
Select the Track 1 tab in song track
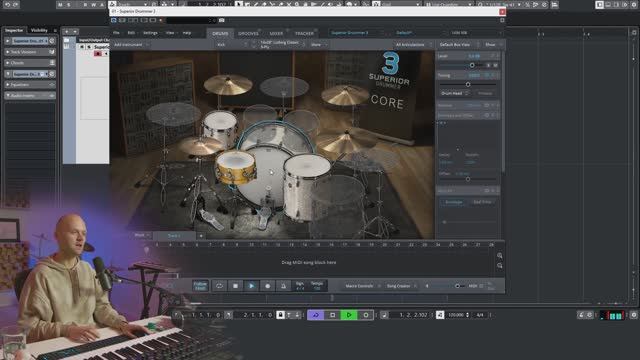[x=174, y=236]
